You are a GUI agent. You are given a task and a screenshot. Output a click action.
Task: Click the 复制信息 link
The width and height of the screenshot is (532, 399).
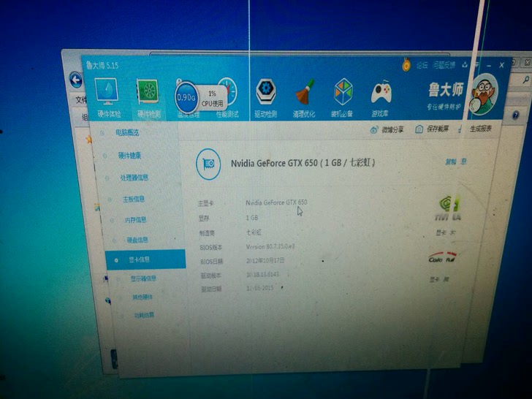(x=456, y=161)
